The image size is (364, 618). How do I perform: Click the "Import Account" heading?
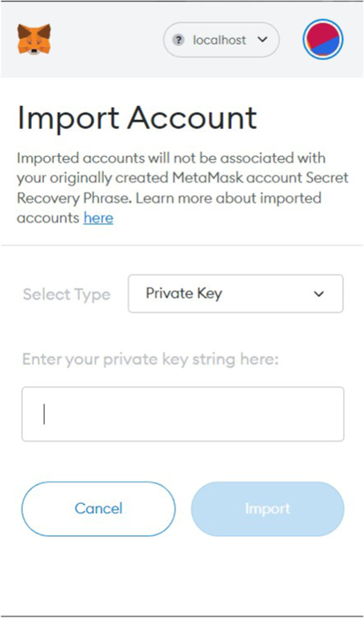pyautogui.click(x=137, y=117)
